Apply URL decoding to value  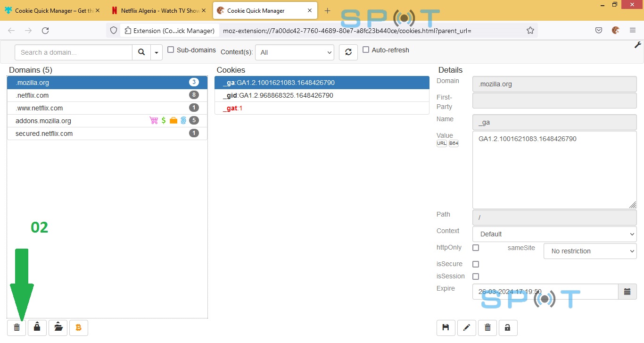[442, 143]
